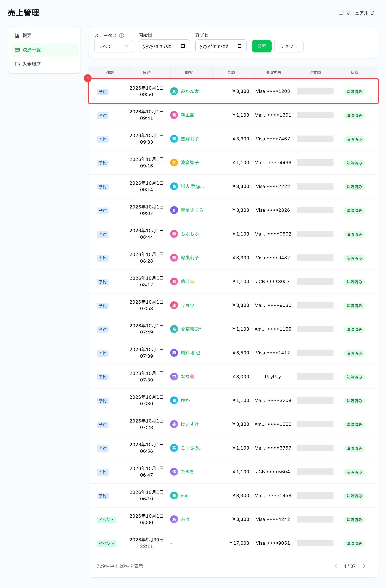Click the 729件中 1-20件を表示 text
386x588 pixels.
click(x=120, y=566)
